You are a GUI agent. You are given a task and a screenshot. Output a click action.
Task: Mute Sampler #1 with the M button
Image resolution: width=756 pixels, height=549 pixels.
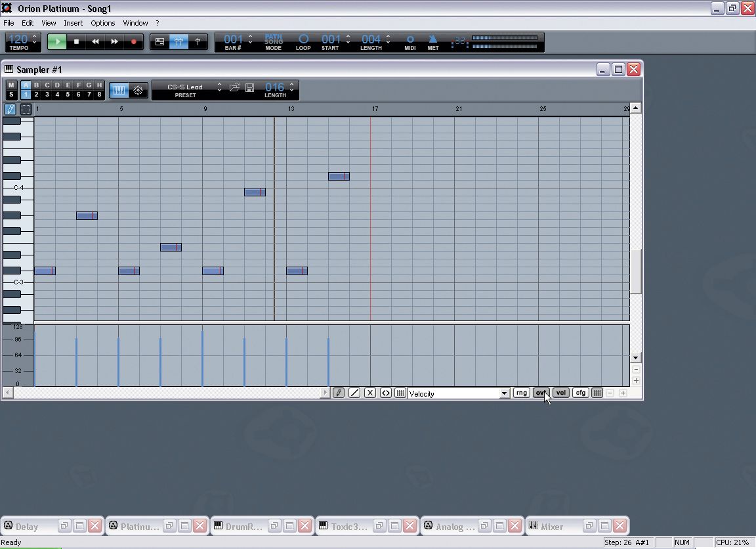click(x=11, y=85)
